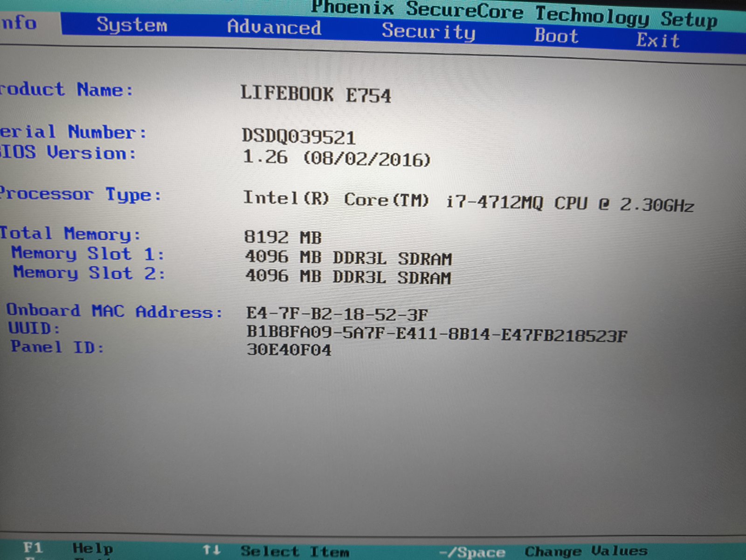Screen dimensions: 746x560
Task: Go to the Boot tab
Action: click(556, 36)
